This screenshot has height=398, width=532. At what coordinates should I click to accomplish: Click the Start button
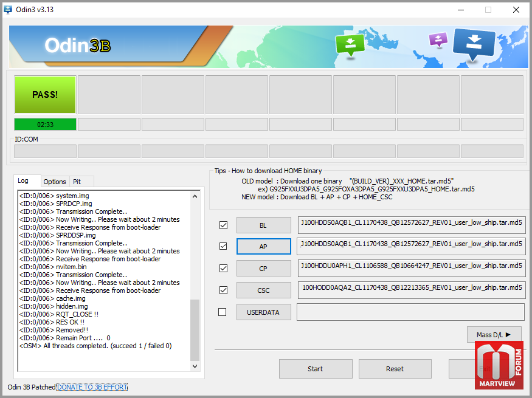[x=316, y=369]
